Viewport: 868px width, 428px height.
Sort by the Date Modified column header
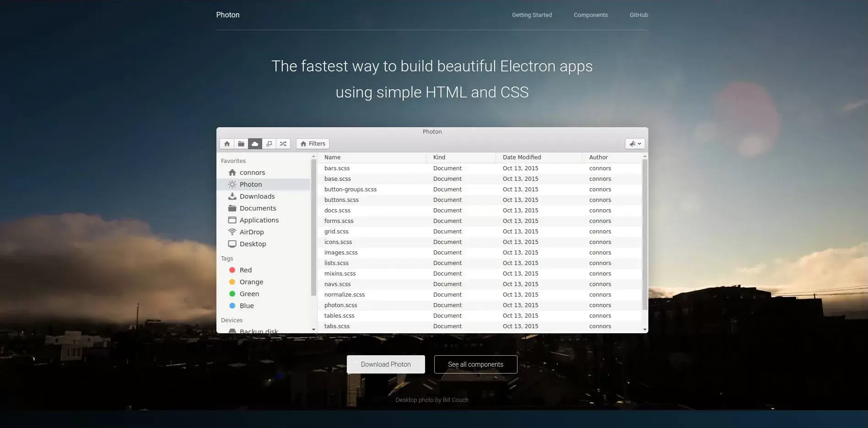(x=522, y=157)
